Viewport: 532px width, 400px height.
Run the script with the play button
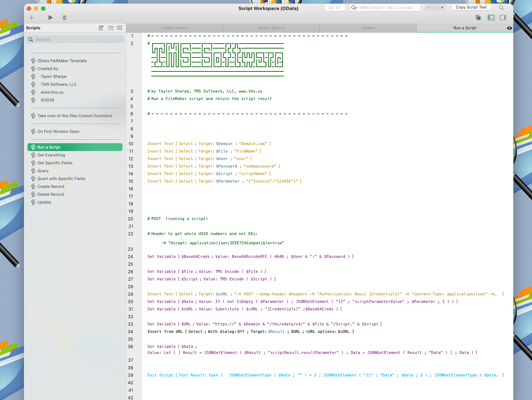click(x=50, y=17)
